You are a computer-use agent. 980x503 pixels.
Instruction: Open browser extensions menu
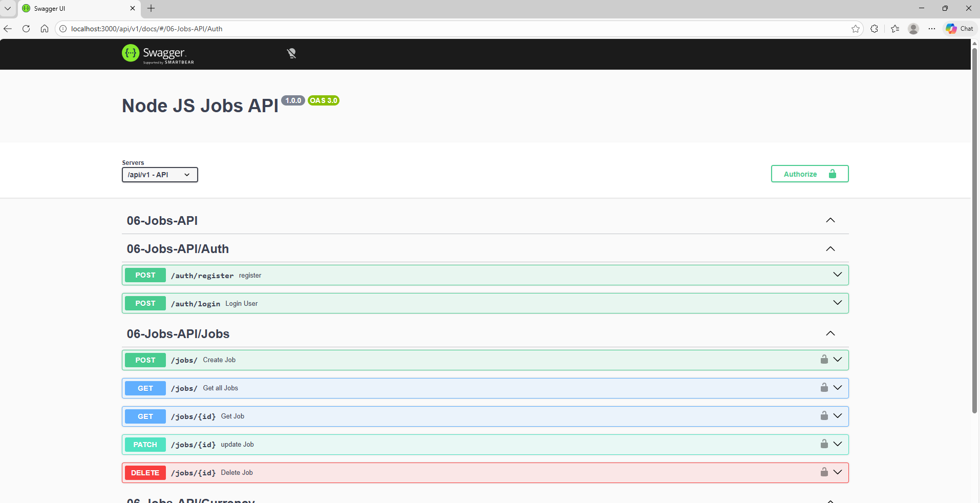pyautogui.click(x=875, y=29)
